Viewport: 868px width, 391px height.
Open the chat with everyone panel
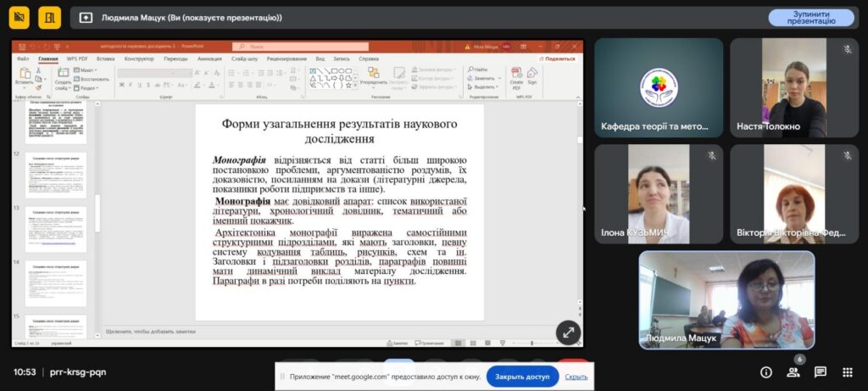(820, 372)
